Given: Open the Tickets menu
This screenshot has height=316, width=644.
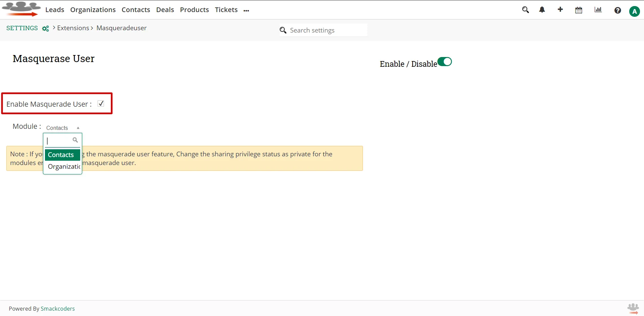Looking at the screenshot, I should [x=226, y=10].
